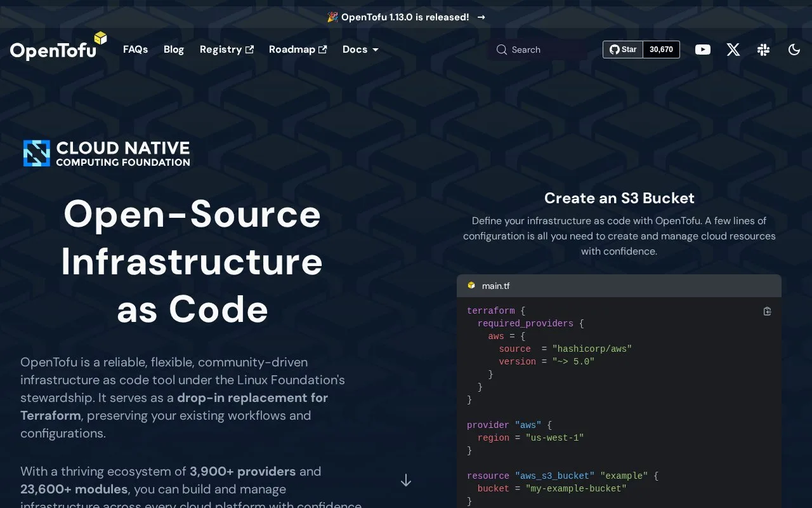Viewport: 812px width, 508px height.
Task: Open the OpenTofu YouTube channel icon
Action: point(703,50)
